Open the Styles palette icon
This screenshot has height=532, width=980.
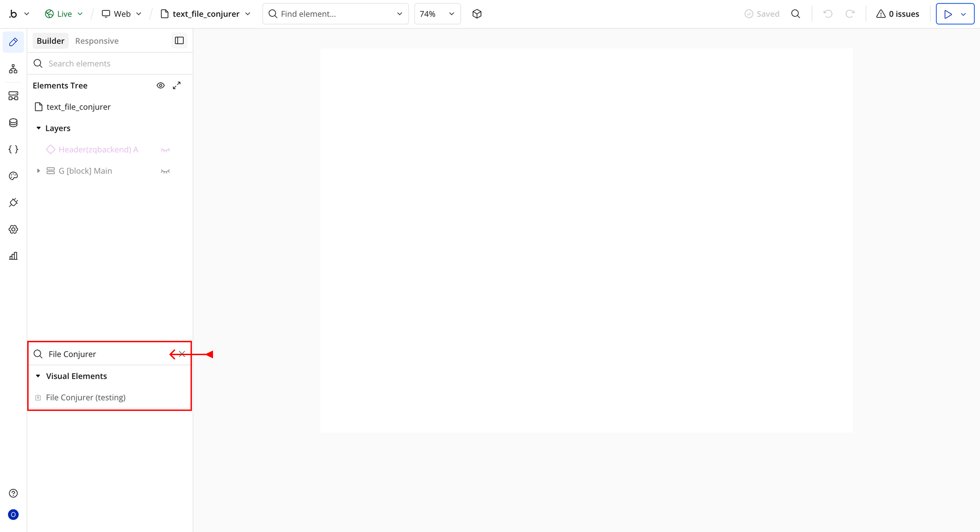pyautogui.click(x=13, y=176)
